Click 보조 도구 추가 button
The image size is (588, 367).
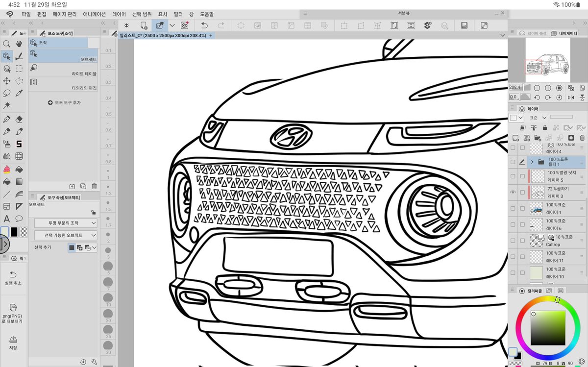[64, 102]
